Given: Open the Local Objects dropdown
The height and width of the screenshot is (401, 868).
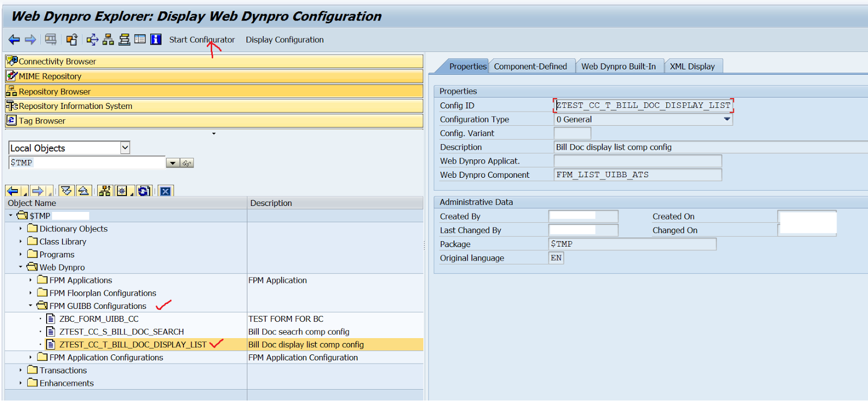Looking at the screenshot, I should [125, 147].
